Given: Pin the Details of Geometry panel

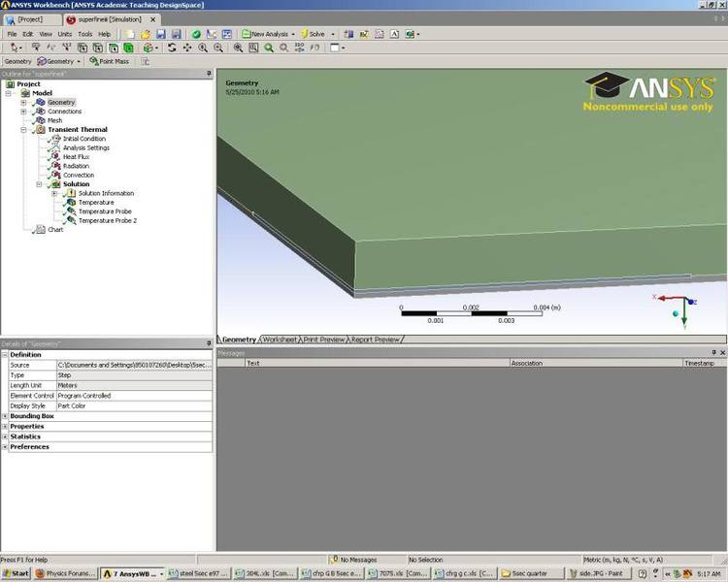Looking at the screenshot, I should [209, 343].
